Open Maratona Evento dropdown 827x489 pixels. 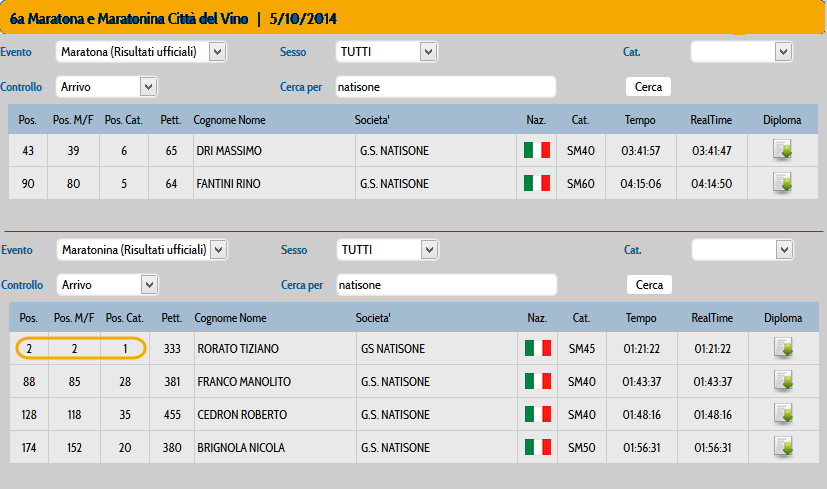coord(141,52)
